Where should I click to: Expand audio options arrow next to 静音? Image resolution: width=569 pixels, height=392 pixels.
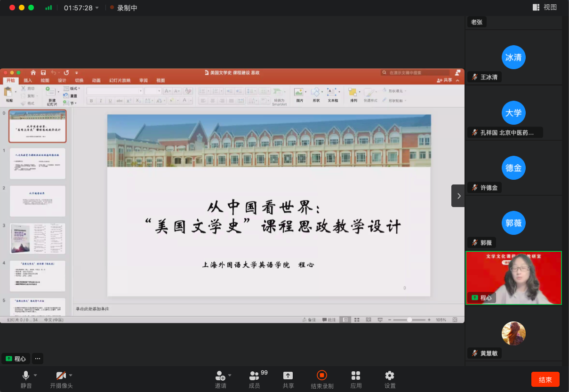[36, 375]
